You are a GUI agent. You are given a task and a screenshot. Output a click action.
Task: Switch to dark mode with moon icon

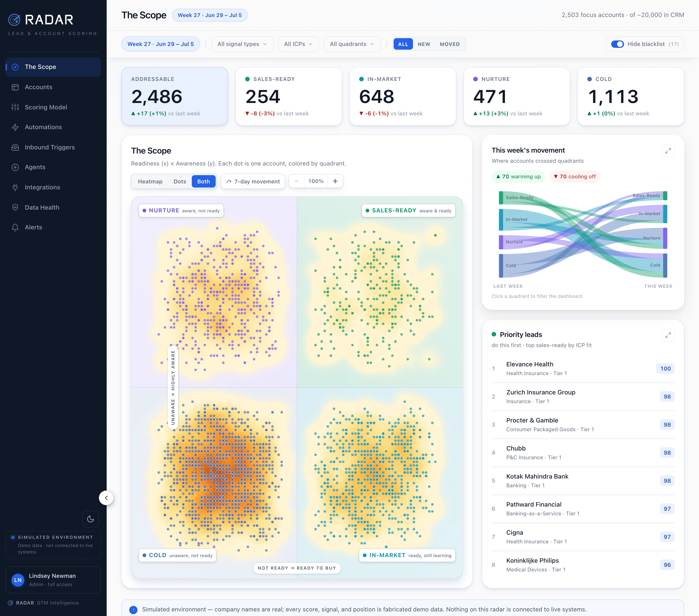click(91, 519)
